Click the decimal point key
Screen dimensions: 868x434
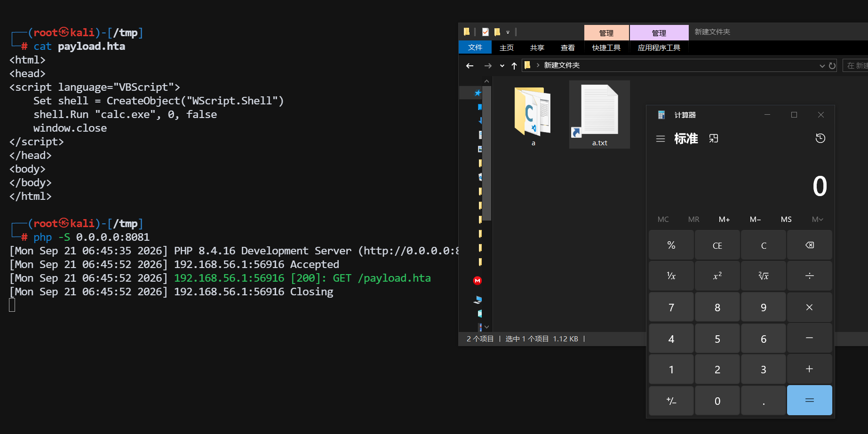click(764, 400)
